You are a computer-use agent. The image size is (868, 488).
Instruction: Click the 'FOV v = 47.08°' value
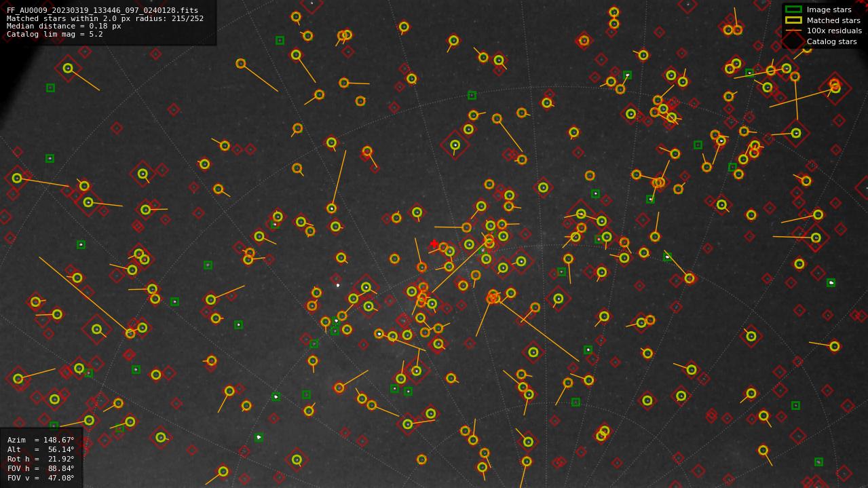click(x=41, y=478)
